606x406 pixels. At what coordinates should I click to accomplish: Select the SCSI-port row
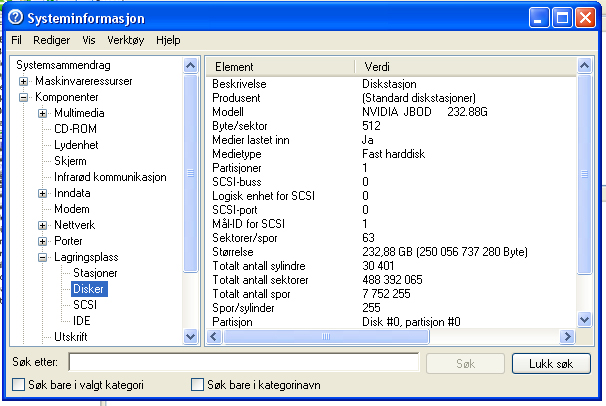pos(391,209)
